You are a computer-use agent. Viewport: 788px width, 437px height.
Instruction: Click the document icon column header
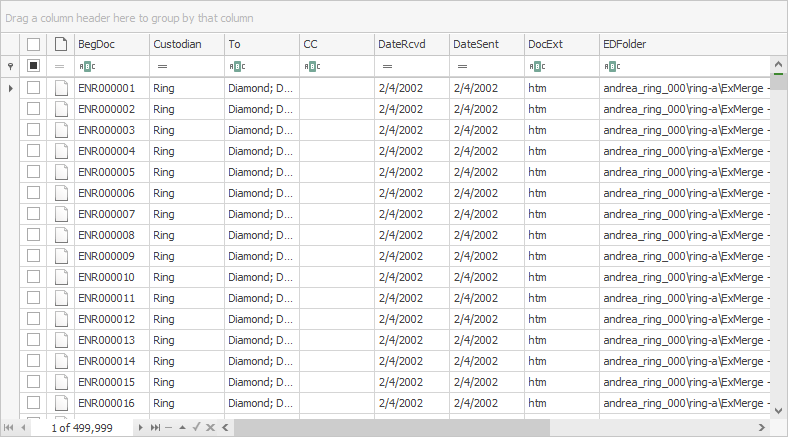(x=61, y=44)
